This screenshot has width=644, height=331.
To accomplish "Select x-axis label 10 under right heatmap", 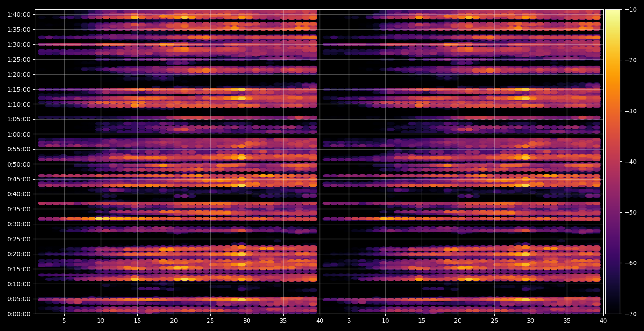I will click(385, 321).
